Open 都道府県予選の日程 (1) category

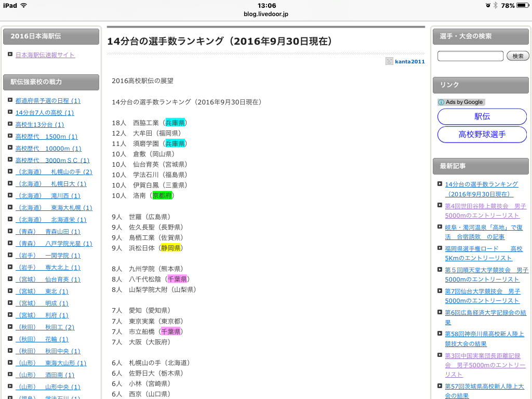click(x=48, y=101)
